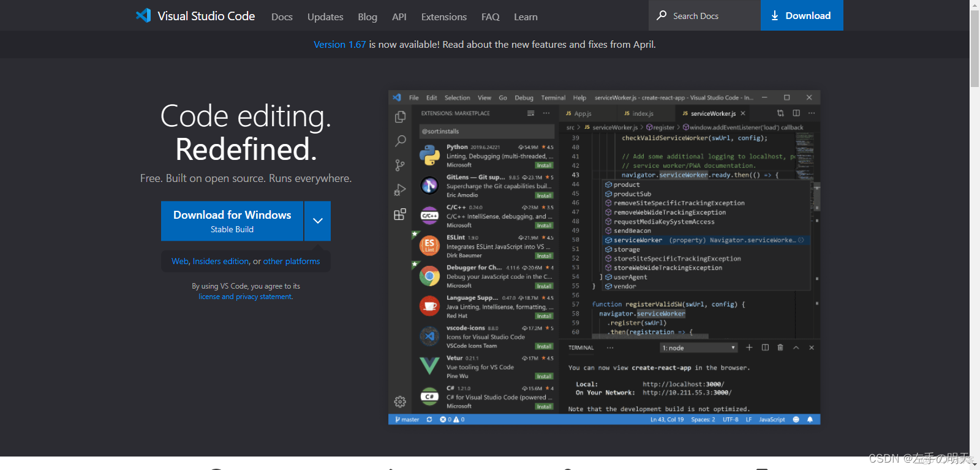Click the vscode-icons extension icon
The image size is (980, 470).
point(429,336)
